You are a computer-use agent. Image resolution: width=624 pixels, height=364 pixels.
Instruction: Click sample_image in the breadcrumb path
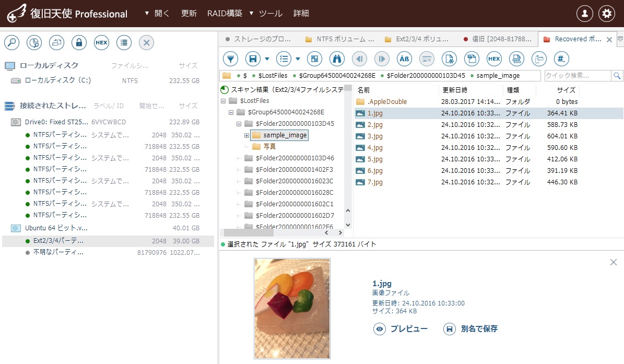coord(498,76)
